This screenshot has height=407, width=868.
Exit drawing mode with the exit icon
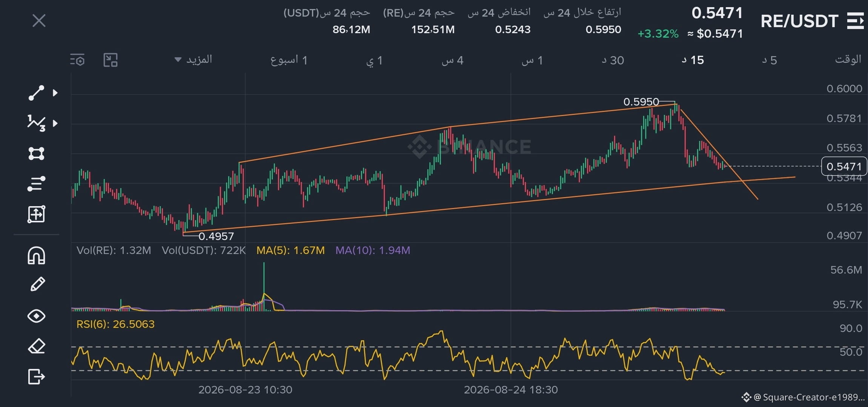tap(37, 376)
